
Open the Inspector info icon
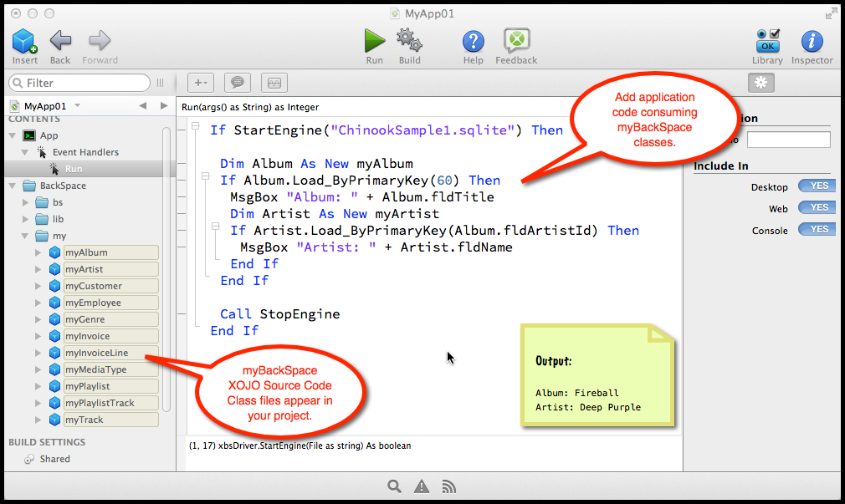[812, 40]
